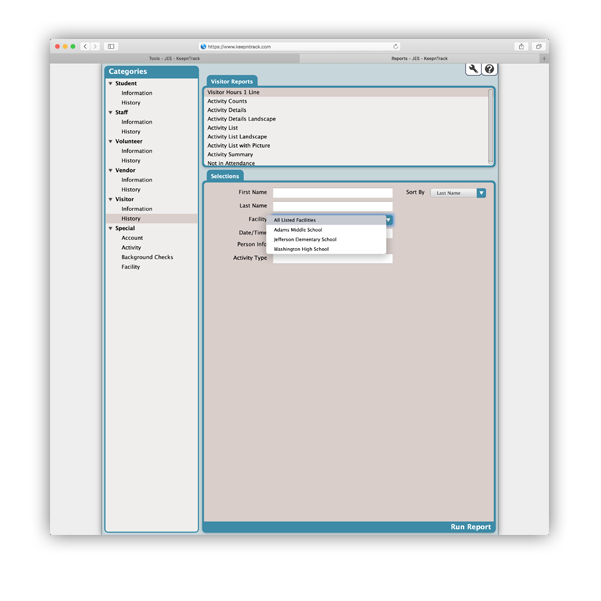Open Activity under Special
Image resolution: width=601 pixels, height=601 pixels.
(x=131, y=248)
